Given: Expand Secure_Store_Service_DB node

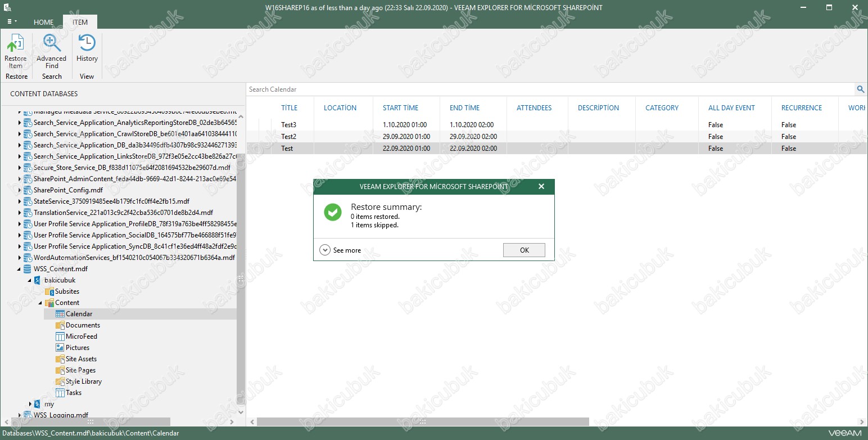Looking at the screenshot, I should point(20,168).
